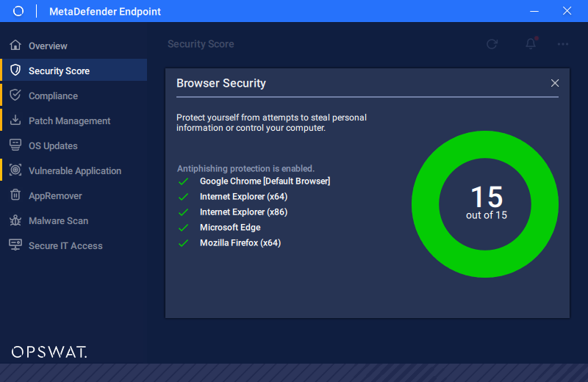The height and width of the screenshot is (382, 588).
Task: Open the three-dot more options menu
Action: (563, 44)
